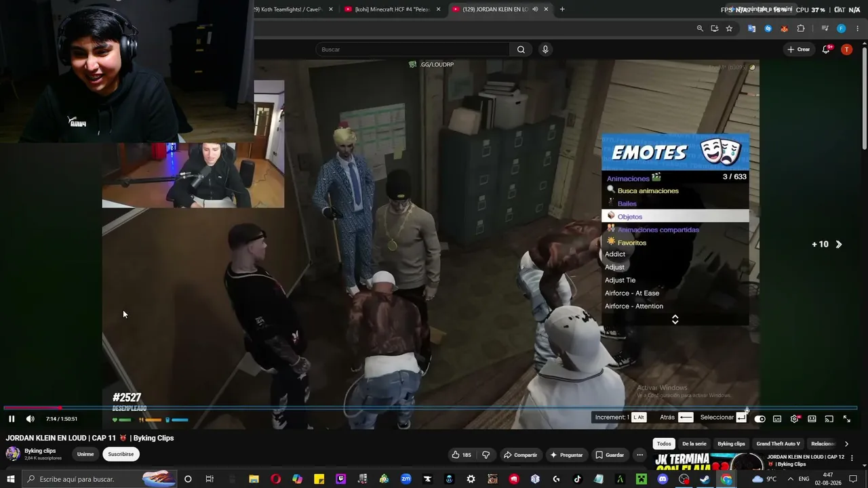868x488 pixels.
Task: Open the video settings gear
Action: pos(795,419)
